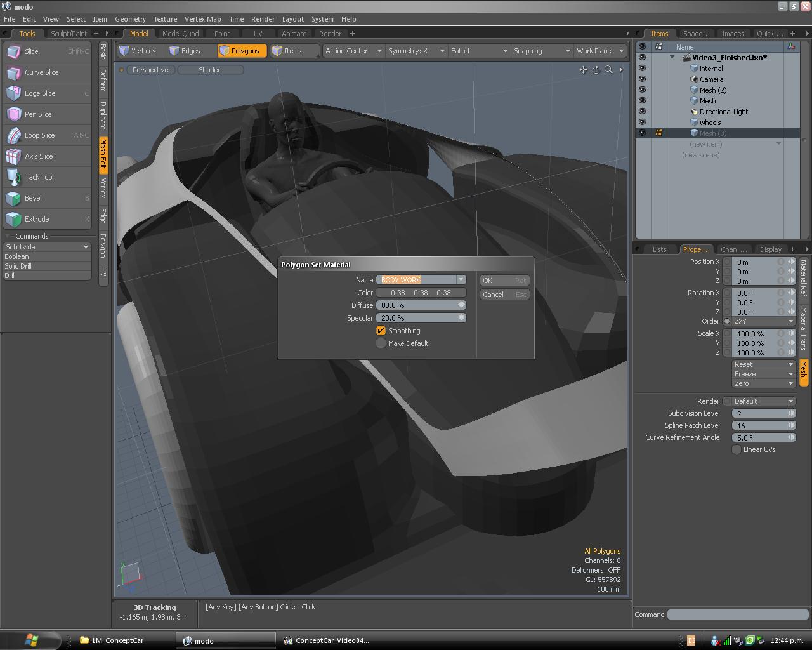812x650 pixels.
Task: Click the Tack Tool icon
Action: click(13, 177)
